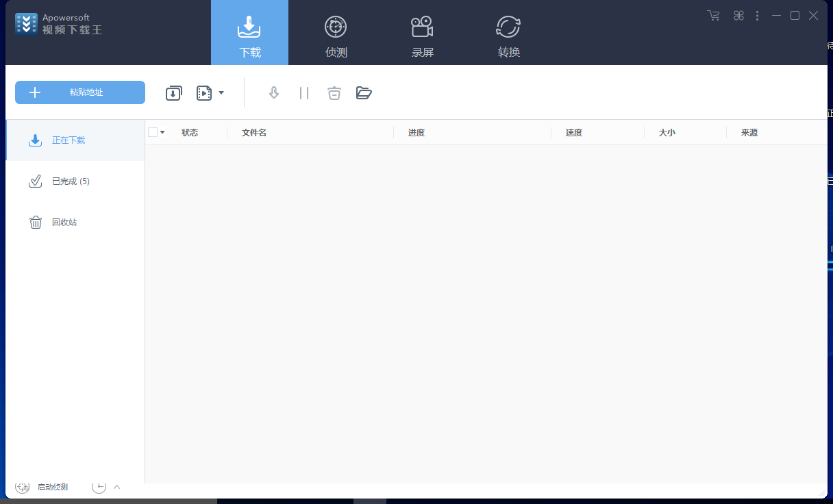Open 回收站 in sidebar
Image resolution: width=833 pixels, height=504 pixels.
coord(75,223)
